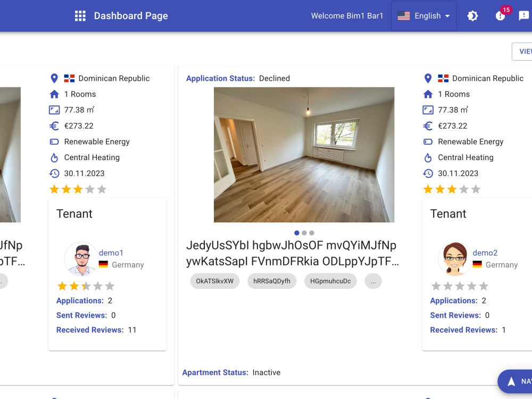Click heating flame icon above demo2 tenant
The width and height of the screenshot is (532, 399).
coord(428,157)
